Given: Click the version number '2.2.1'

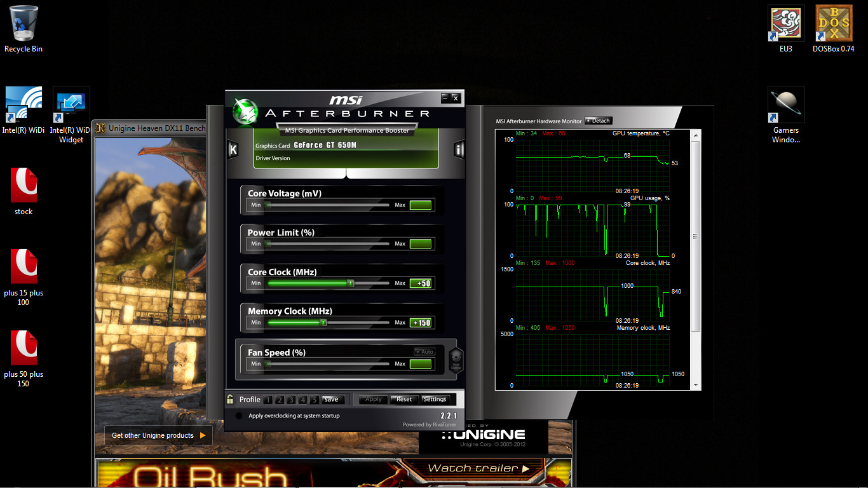Looking at the screenshot, I should tap(449, 416).
